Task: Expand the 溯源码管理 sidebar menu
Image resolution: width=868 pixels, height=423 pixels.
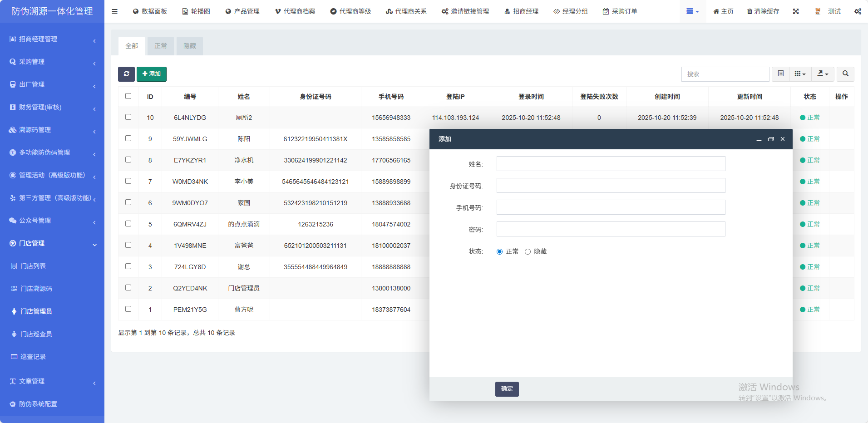Action: pyautogui.click(x=52, y=130)
